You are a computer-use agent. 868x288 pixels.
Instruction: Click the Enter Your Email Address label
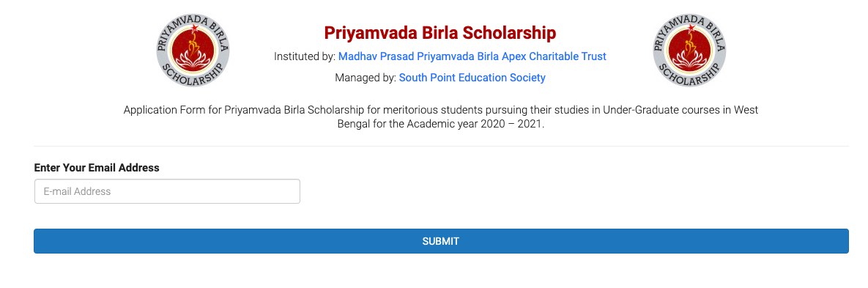[97, 168]
